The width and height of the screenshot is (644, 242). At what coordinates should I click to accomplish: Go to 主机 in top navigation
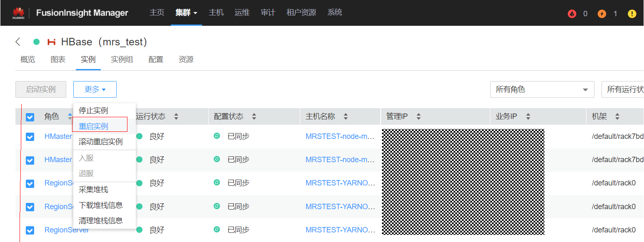216,12
